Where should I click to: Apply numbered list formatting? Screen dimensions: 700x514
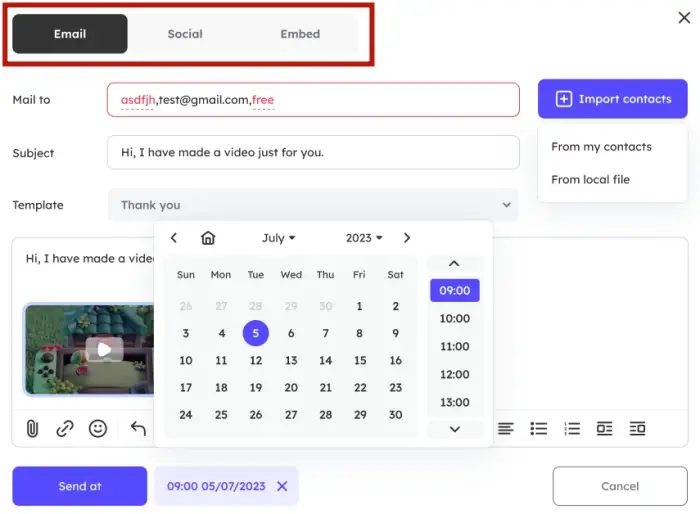(x=572, y=428)
